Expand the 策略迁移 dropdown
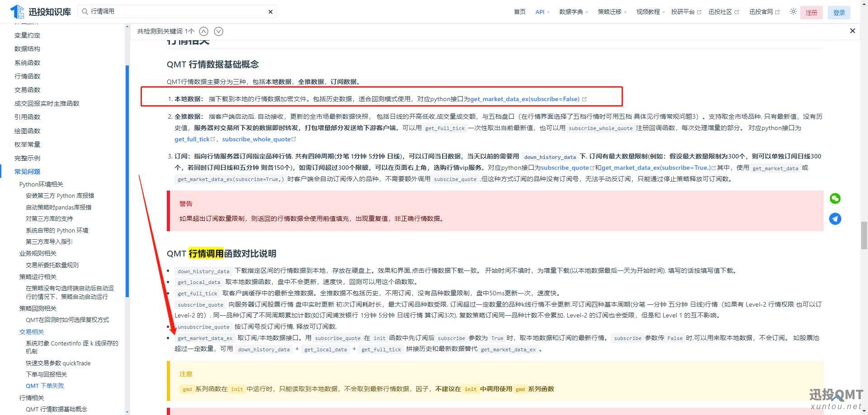This screenshot has height=415, width=868. click(x=612, y=12)
